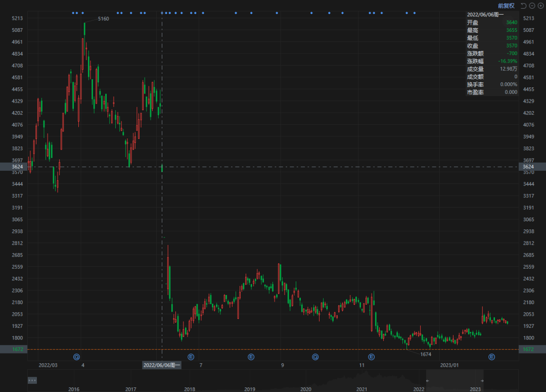
Task: Open the E event marker between months 7 and 9
Action: click(251, 357)
